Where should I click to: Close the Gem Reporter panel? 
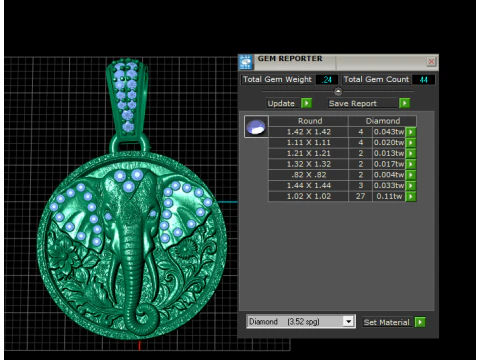(x=431, y=62)
